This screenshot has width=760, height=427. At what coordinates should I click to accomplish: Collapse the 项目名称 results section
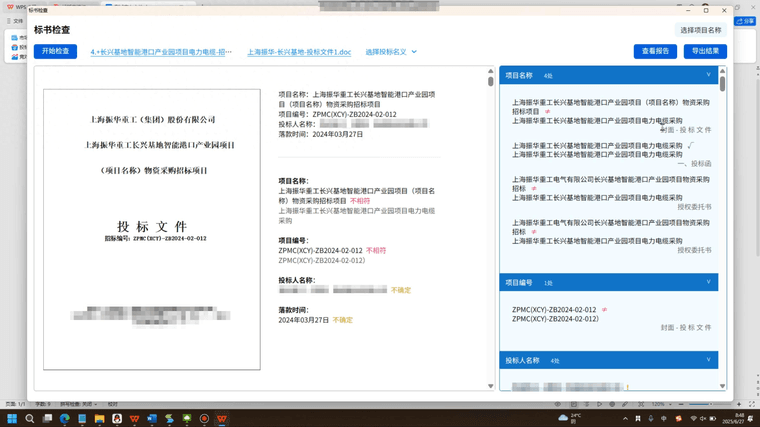[x=708, y=75]
